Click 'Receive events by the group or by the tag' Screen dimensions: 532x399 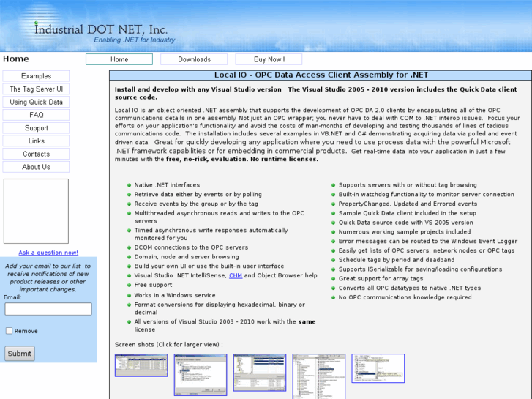click(196, 204)
